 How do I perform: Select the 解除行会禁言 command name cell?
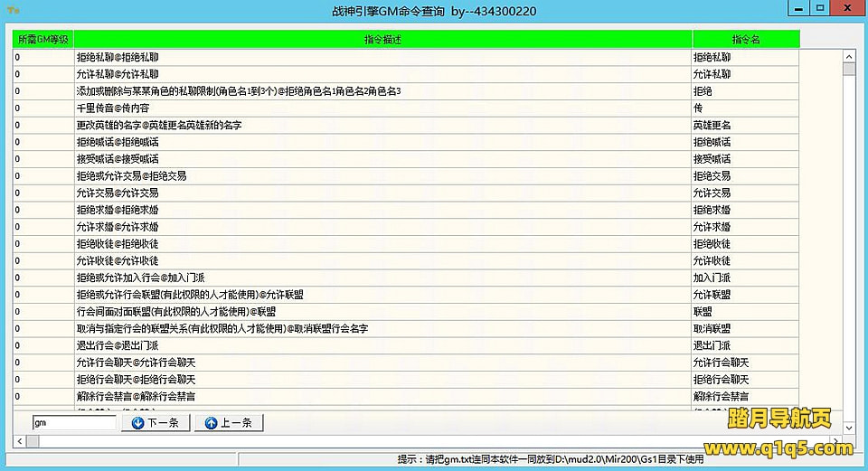click(721, 396)
